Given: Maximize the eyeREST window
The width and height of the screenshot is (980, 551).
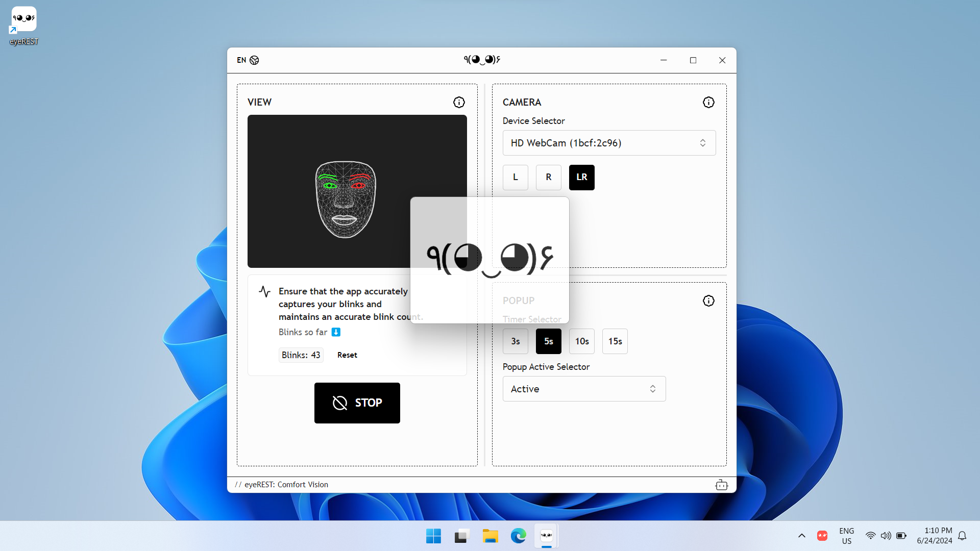Looking at the screenshot, I should pos(693,60).
